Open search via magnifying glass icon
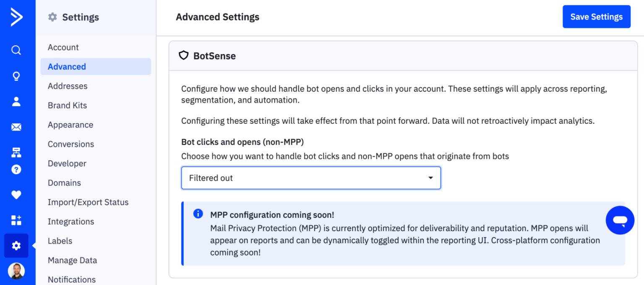This screenshot has width=644, height=285. point(16,50)
